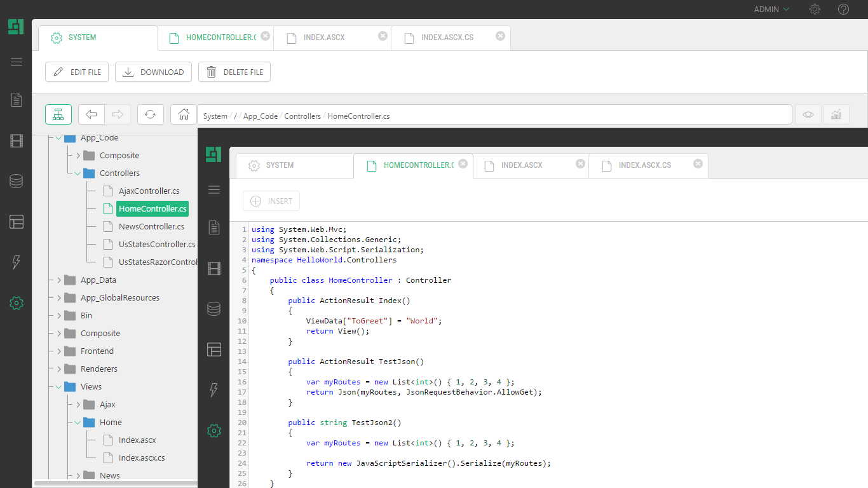Select NewsController.cs in the tree

(151, 227)
